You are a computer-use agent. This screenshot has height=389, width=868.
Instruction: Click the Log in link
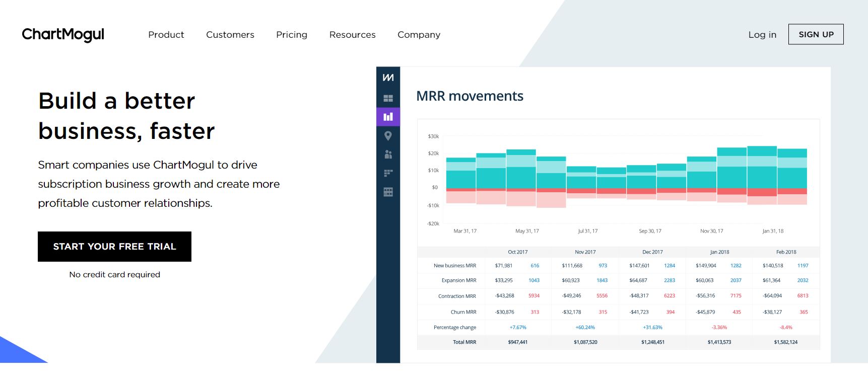762,35
